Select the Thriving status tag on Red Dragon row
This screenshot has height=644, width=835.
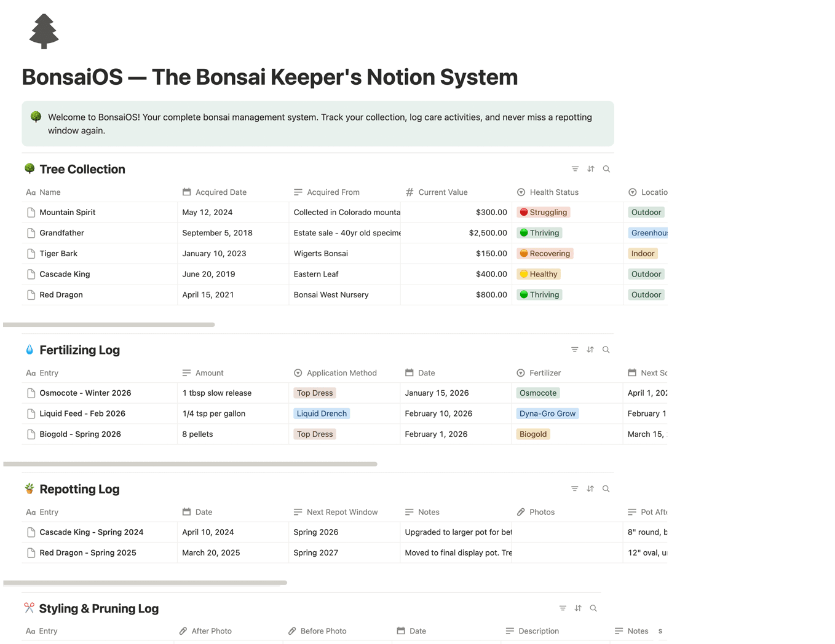[x=539, y=294]
